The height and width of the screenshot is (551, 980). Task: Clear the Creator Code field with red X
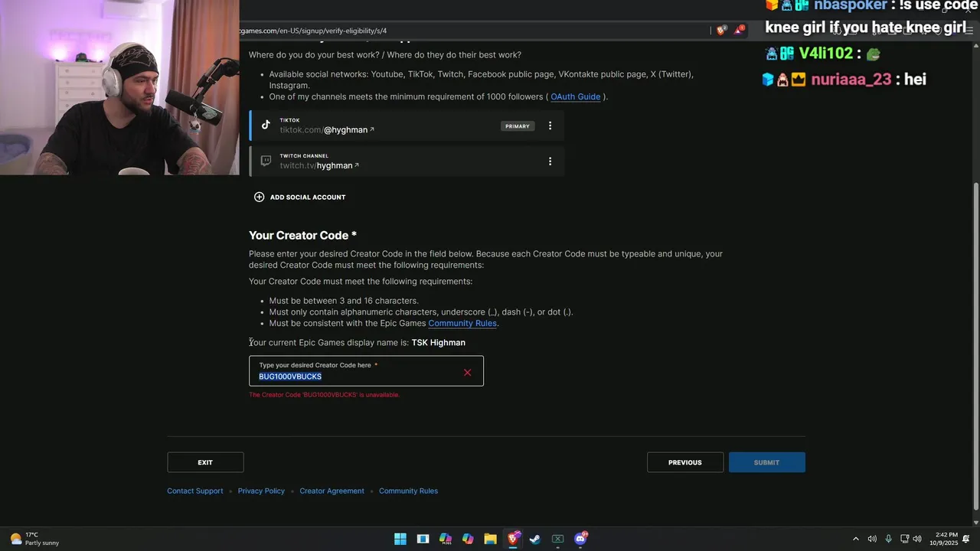(x=467, y=373)
